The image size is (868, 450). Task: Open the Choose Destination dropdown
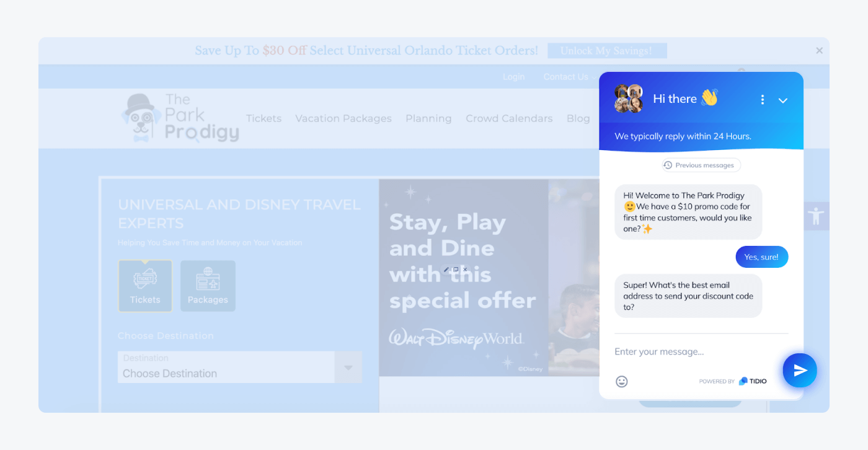point(239,367)
